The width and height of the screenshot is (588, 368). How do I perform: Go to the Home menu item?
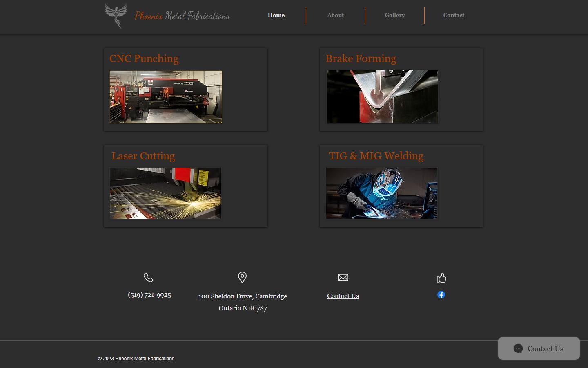pos(276,15)
